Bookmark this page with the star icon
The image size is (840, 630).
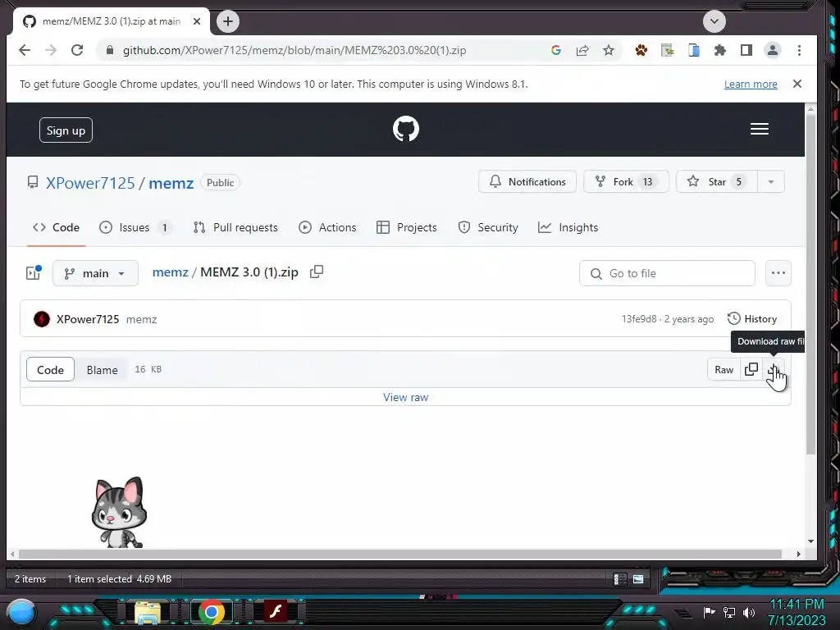point(609,50)
